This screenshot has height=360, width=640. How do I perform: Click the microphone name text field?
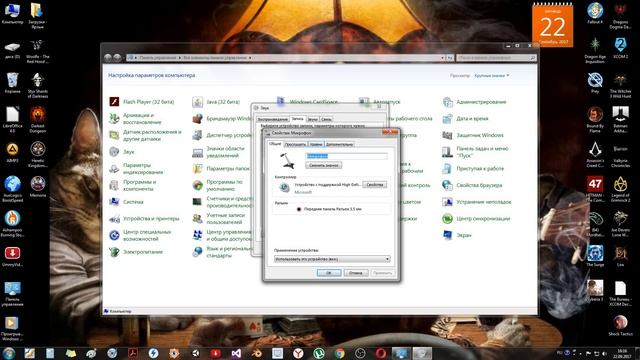346,156
